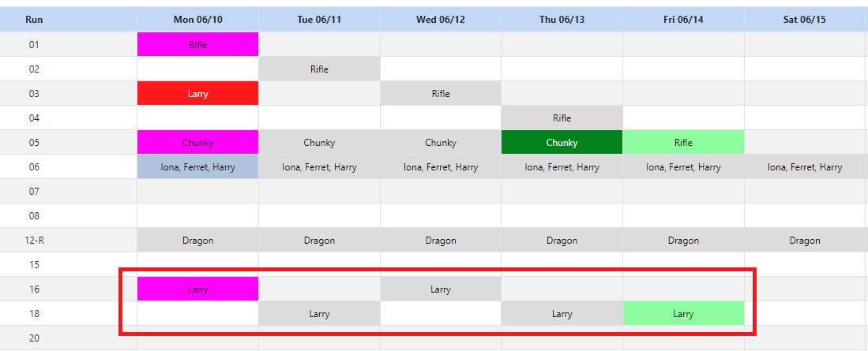This screenshot has height=351, width=868.
Task: Click the run 07 row label
Action: [34, 192]
